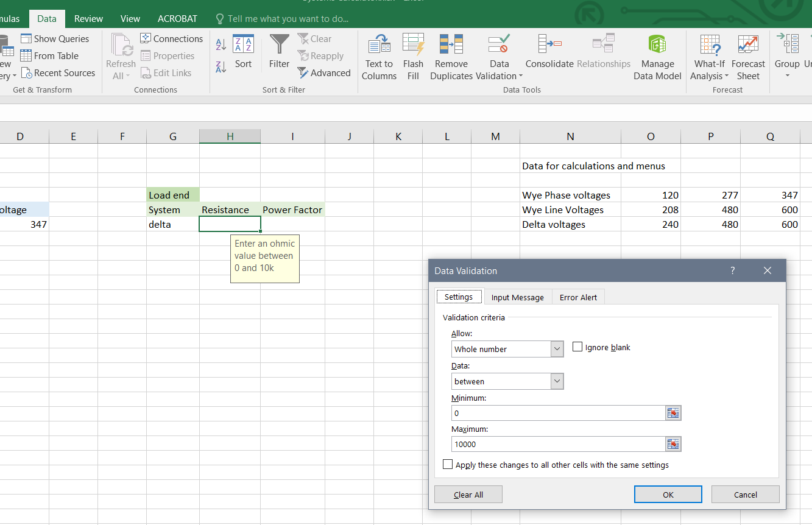
Task: Click the System header cell
Action: (173, 210)
